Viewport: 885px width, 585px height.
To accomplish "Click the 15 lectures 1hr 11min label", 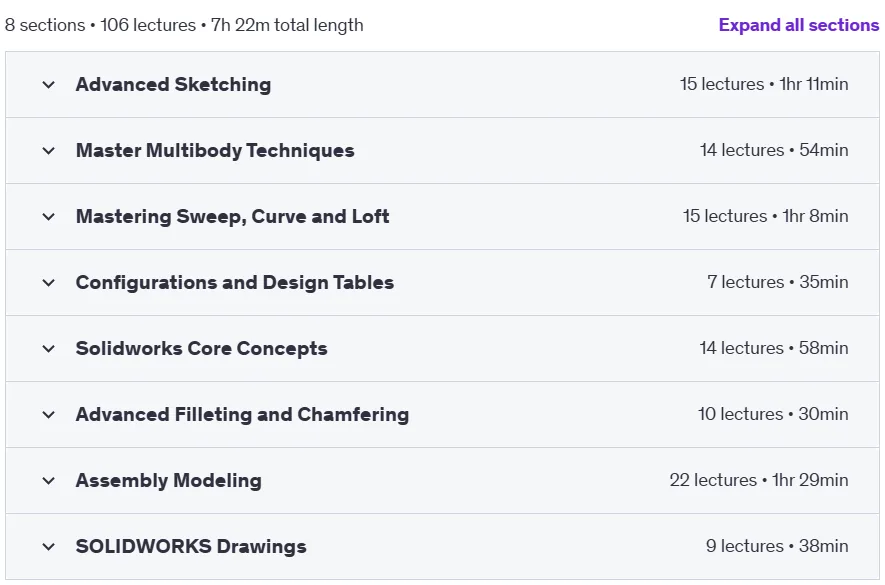I will coord(764,85).
